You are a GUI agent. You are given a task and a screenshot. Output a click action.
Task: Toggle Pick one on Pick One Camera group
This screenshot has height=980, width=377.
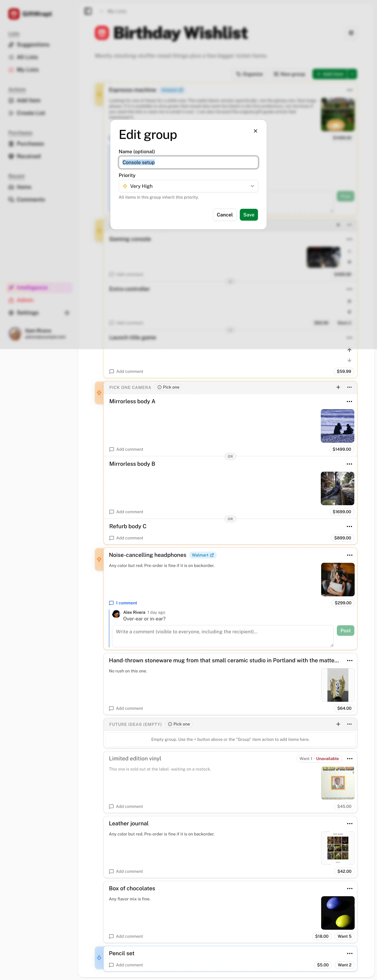tap(169, 387)
